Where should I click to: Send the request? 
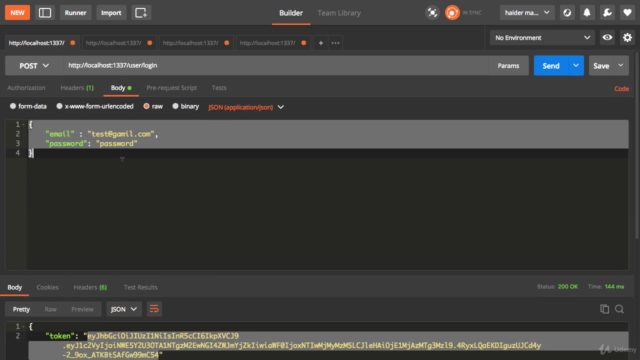click(551, 66)
